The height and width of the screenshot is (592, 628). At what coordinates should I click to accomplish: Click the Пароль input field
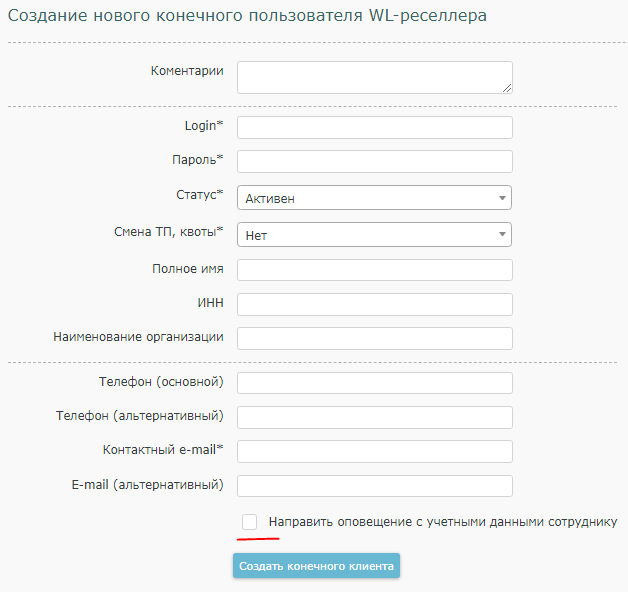pos(374,161)
